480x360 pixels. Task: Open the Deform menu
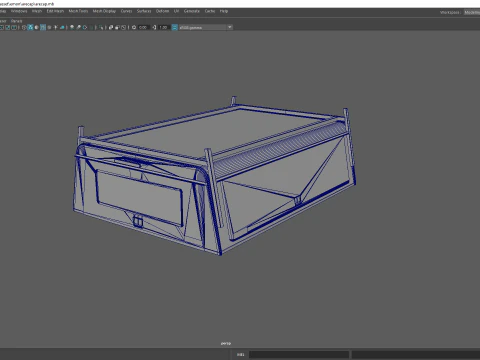162,11
